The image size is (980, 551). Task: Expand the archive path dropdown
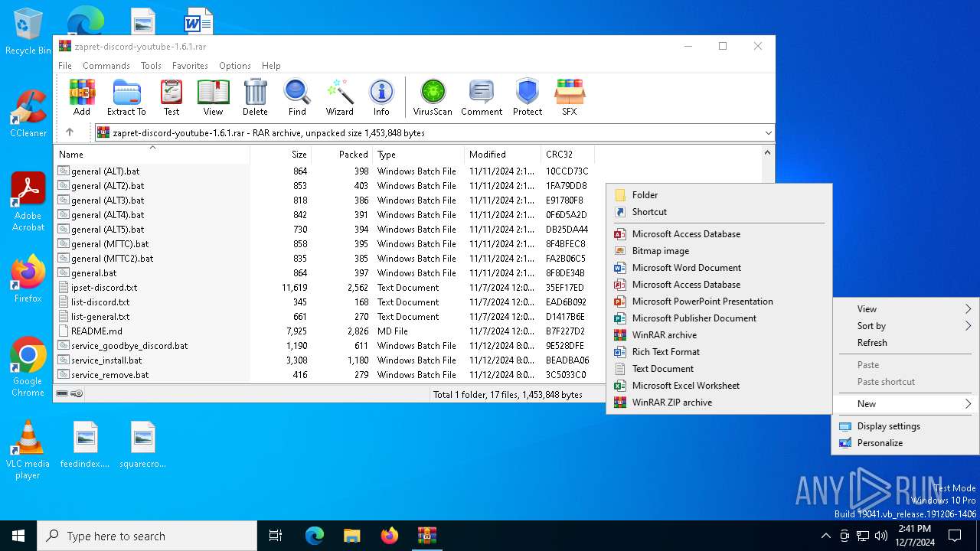(x=768, y=133)
